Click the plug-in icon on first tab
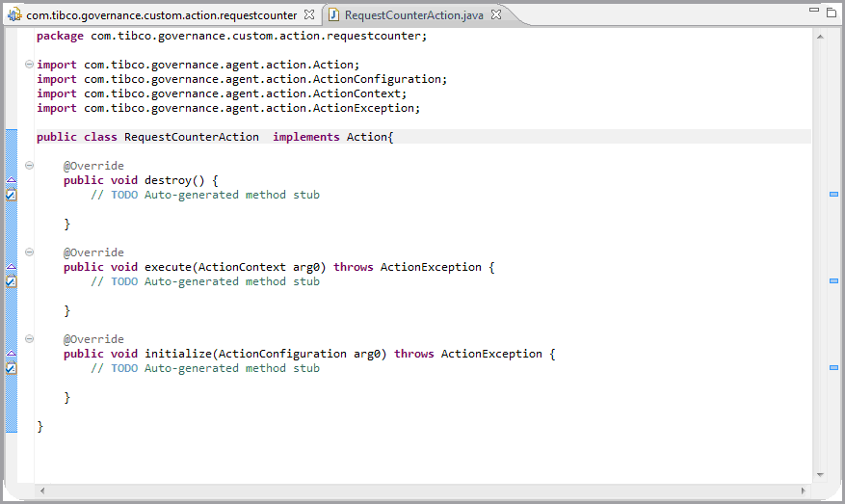This screenshot has height=504, width=845. click(x=15, y=14)
